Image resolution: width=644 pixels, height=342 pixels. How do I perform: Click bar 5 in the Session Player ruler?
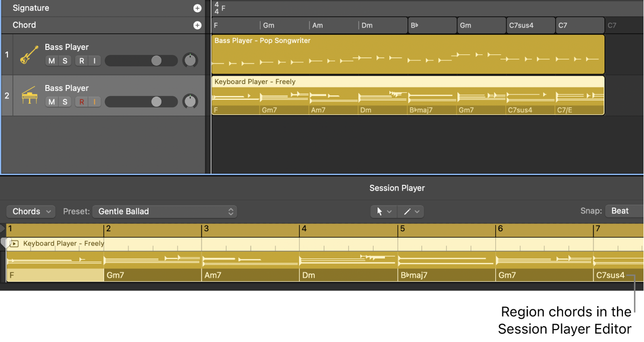[402, 228]
